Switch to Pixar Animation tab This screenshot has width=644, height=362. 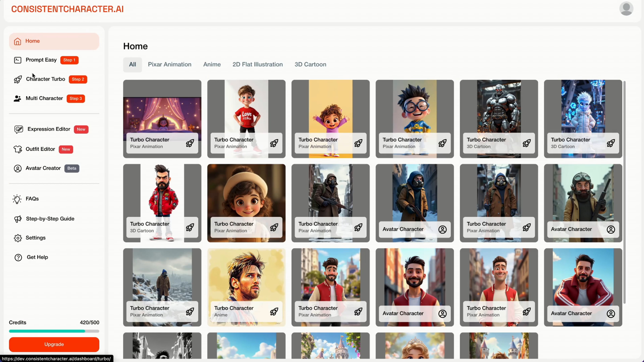pyautogui.click(x=170, y=65)
